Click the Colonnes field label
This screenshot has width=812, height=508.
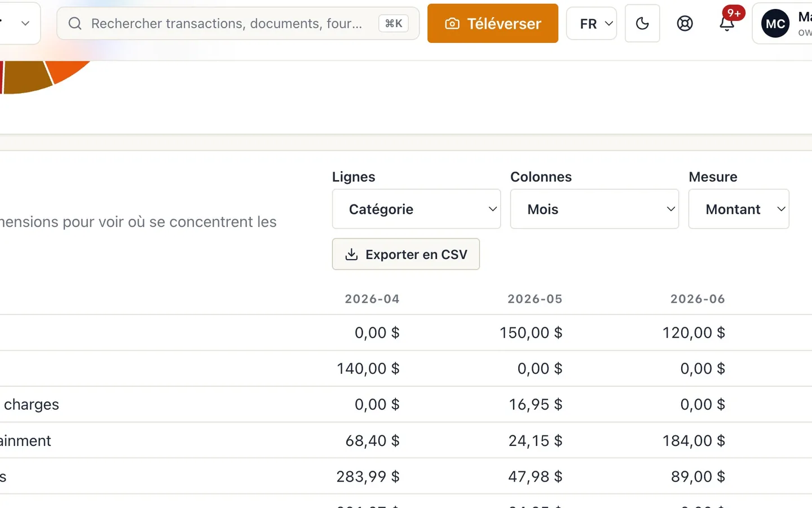541,177
